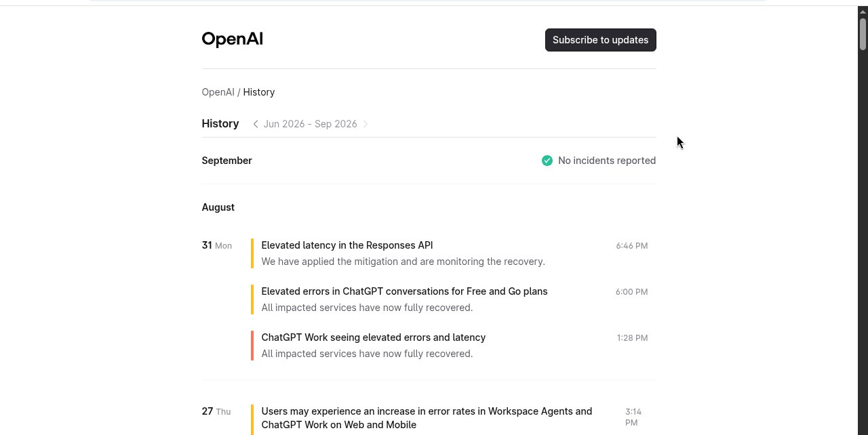Image resolution: width=868 pixels, height=435 pixels.
Task: Click recovery text under ChatGPT Work incident
Action: click(x=367, y=354)
